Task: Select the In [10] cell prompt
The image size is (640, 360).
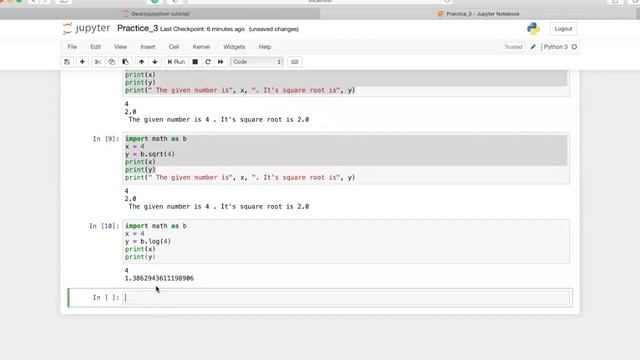Action: [x=104, y=226]
